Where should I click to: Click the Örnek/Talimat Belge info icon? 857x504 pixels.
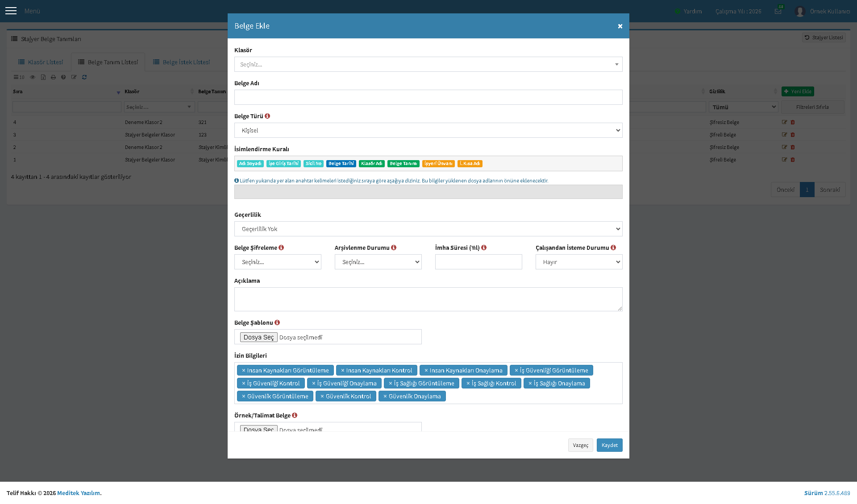(x=295, y=415)
